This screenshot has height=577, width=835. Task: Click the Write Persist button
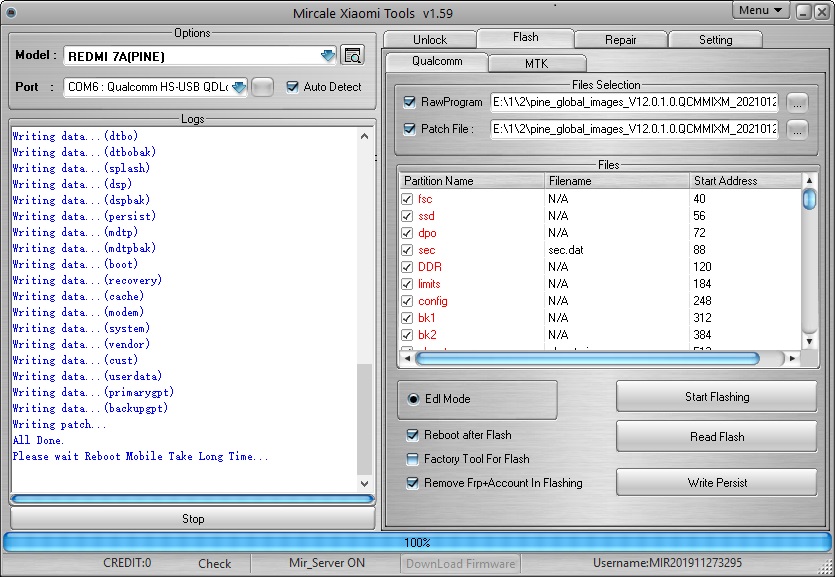point(717,483)
